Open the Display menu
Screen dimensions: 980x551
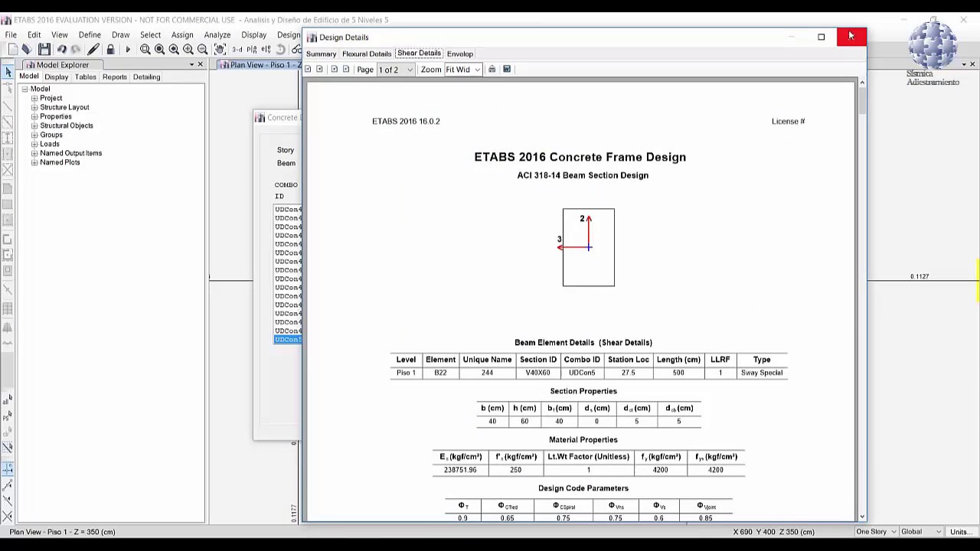253,34
